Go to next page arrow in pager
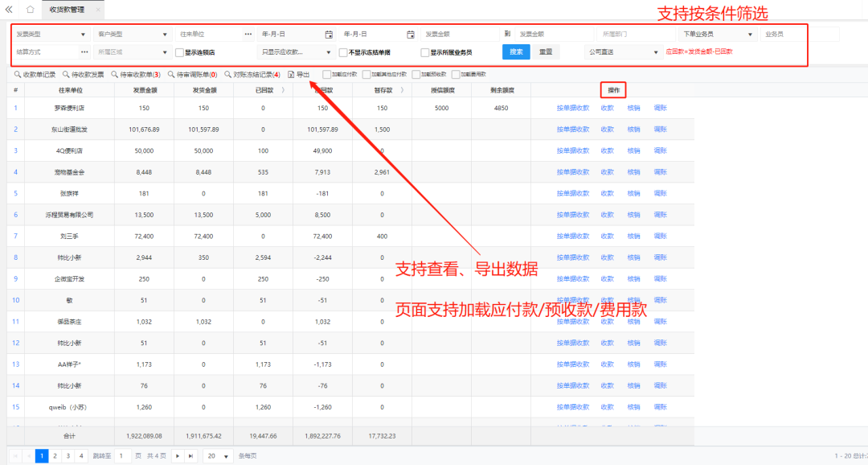The width and height of the screenshot is (868, 465). pos(177,455)
